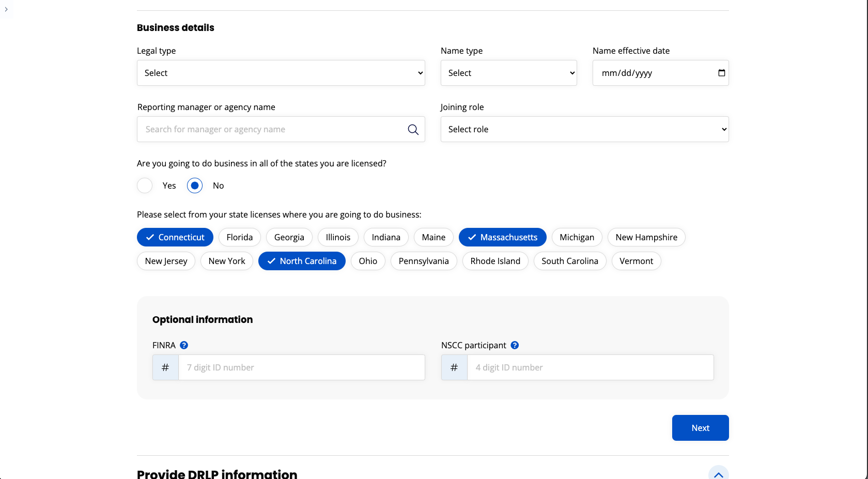Screen dimensions: 868x479
Task: Expand the Joining role dropdown
Action: (584, 129)
